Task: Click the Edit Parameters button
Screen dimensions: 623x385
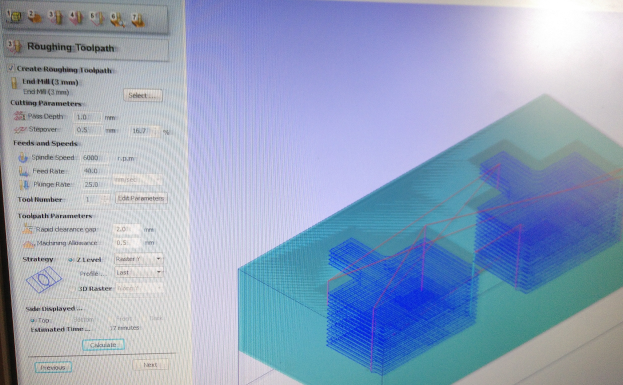Action: pyautogui.click(x=141, y=198)
